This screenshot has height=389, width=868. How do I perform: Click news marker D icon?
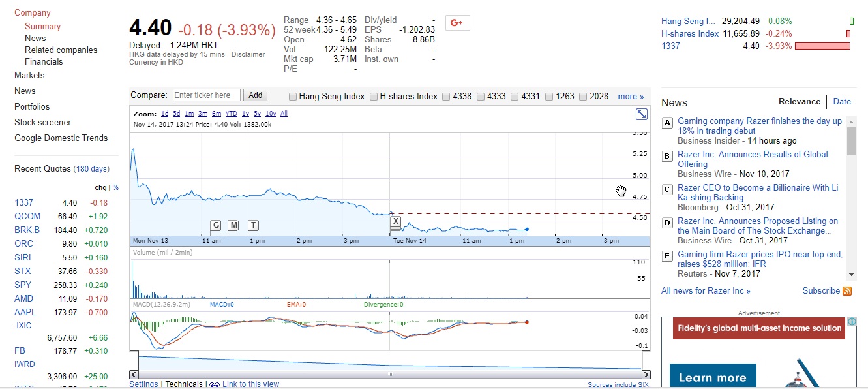(x=667, y=223)
